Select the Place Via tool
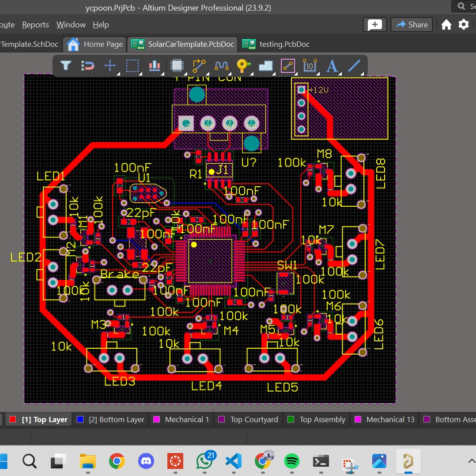The image size is (476, 476). [243, 66]
